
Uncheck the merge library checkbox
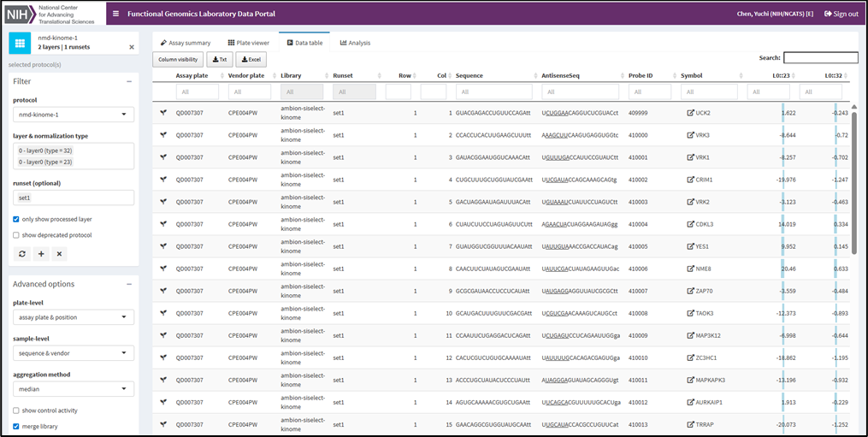(x=17, y=426)
